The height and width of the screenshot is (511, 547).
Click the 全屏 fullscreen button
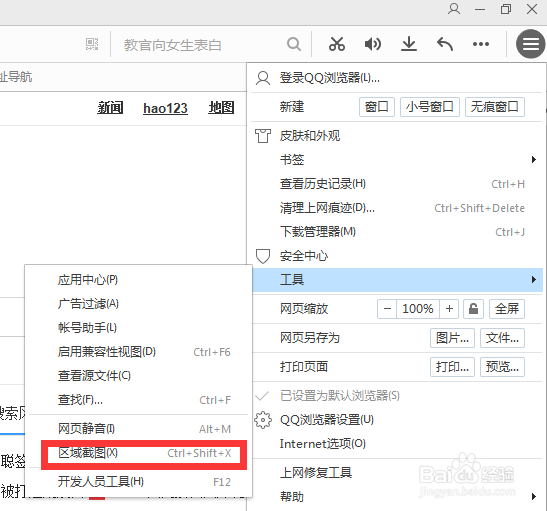(507, 309)
